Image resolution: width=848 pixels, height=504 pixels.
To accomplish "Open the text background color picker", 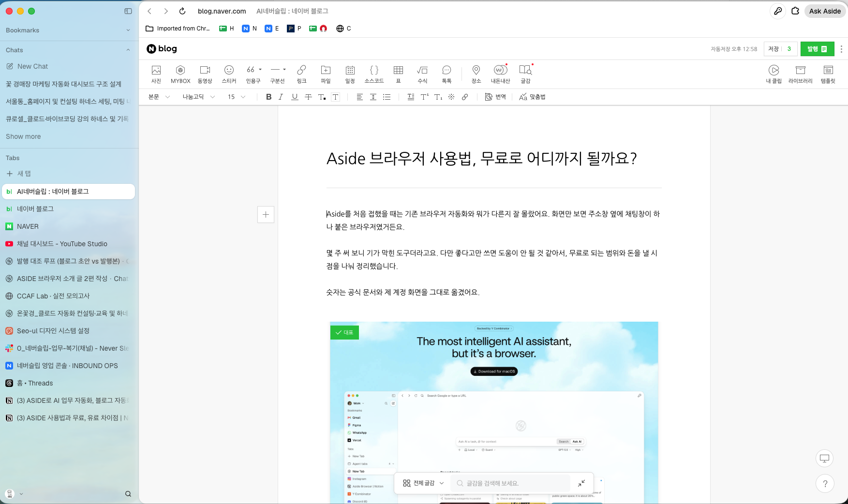I will click(x=335, y=97).
